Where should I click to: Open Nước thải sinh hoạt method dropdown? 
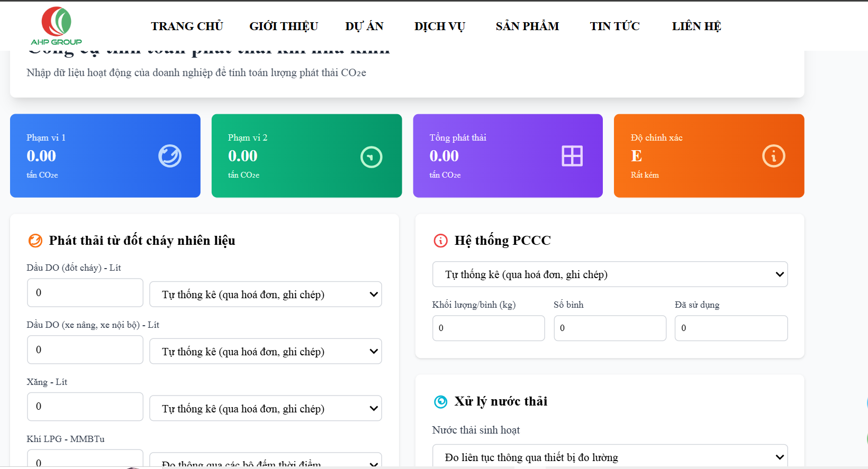click(x=610, y=456)
